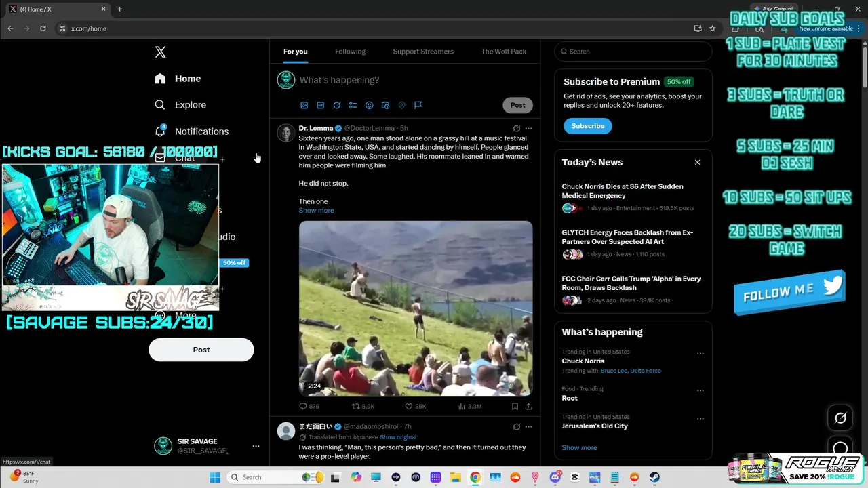Schedule the post with calendar icon

(386, 105)
